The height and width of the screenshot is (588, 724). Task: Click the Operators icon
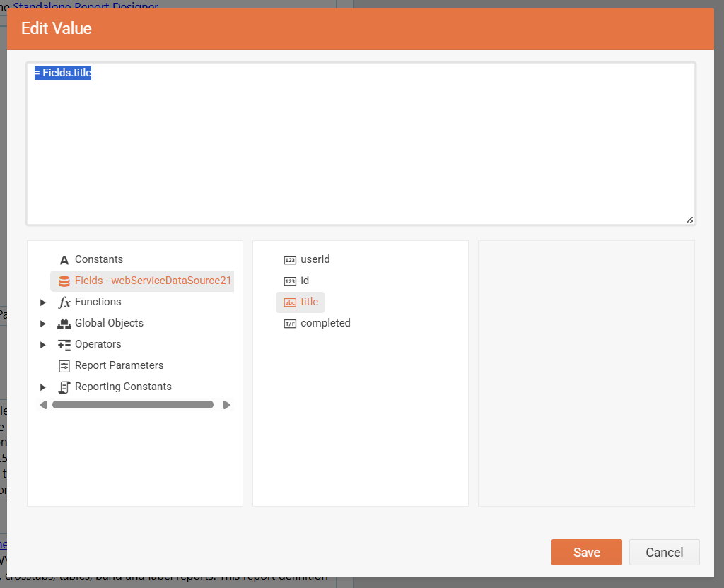point(63,344)
